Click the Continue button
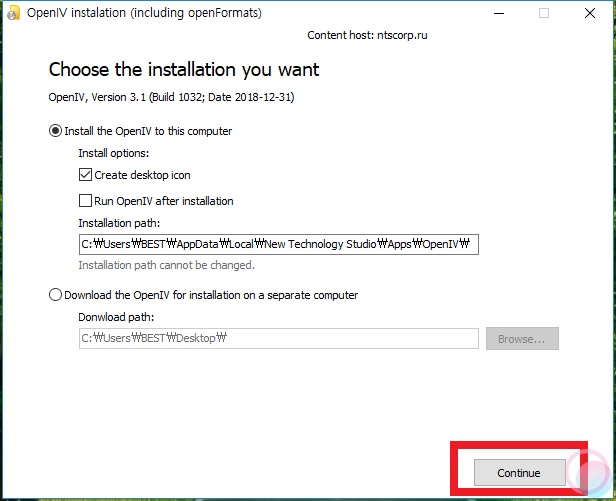This screenshot has height=501, width=616. [x=519, y=472]
